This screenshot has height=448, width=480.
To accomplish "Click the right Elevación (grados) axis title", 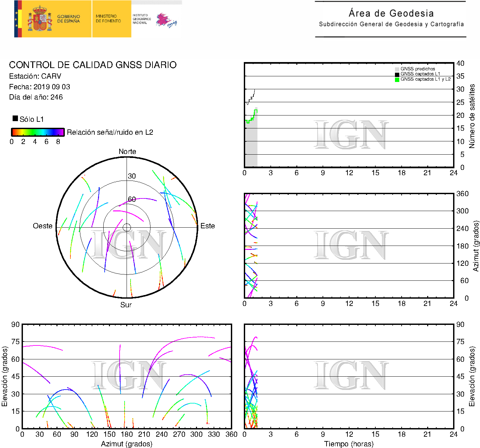I will [x=472, y=376].
